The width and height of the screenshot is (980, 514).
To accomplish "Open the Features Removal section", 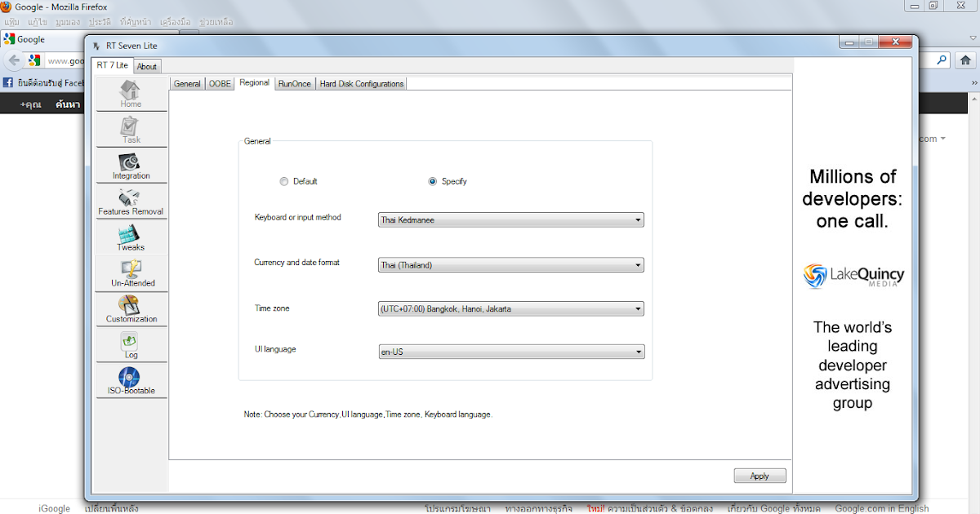I will pyautogui.click(x=131, y=202).
